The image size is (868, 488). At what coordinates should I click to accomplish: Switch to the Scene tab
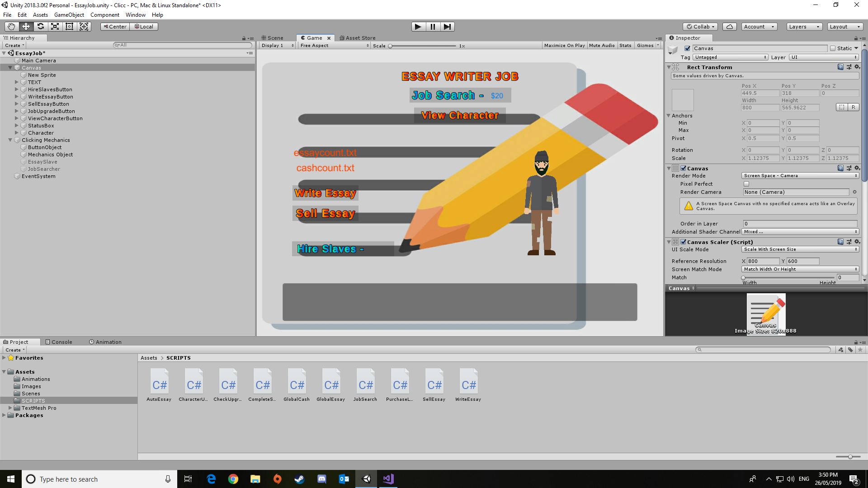pyautogui.click(x=272, y=38)
